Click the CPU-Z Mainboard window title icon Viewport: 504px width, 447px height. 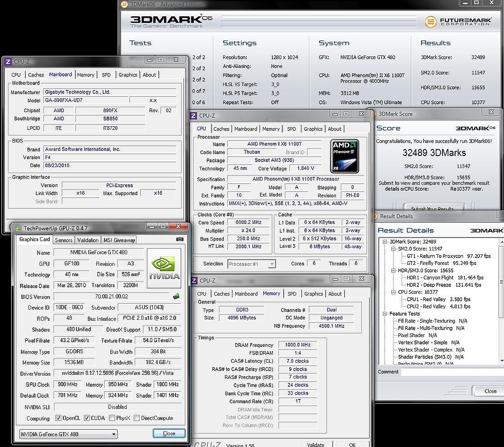8,61
